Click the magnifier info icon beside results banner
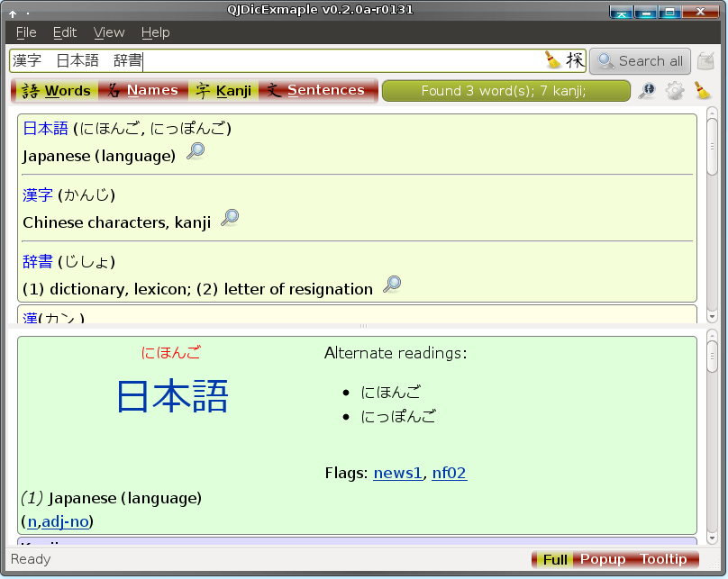 647,90
